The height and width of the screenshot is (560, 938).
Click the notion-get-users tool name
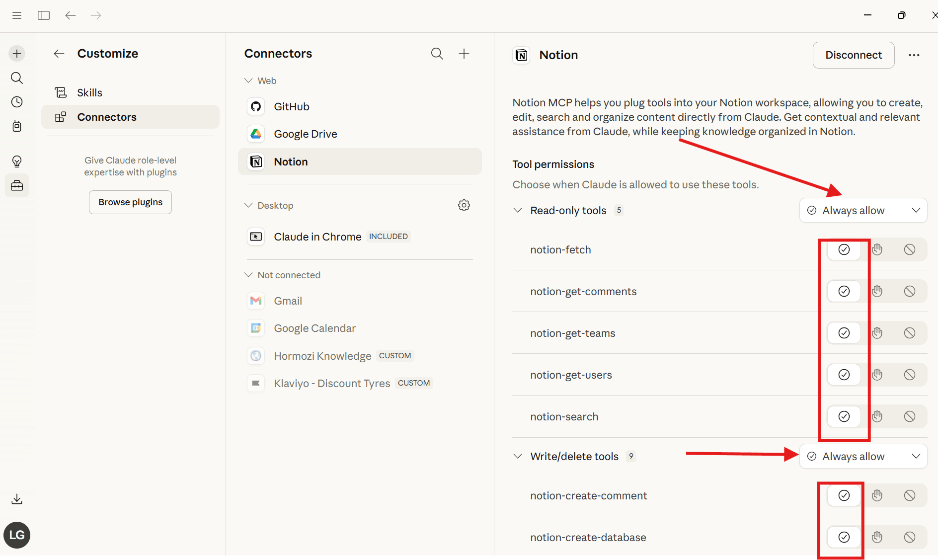(571, 375)
